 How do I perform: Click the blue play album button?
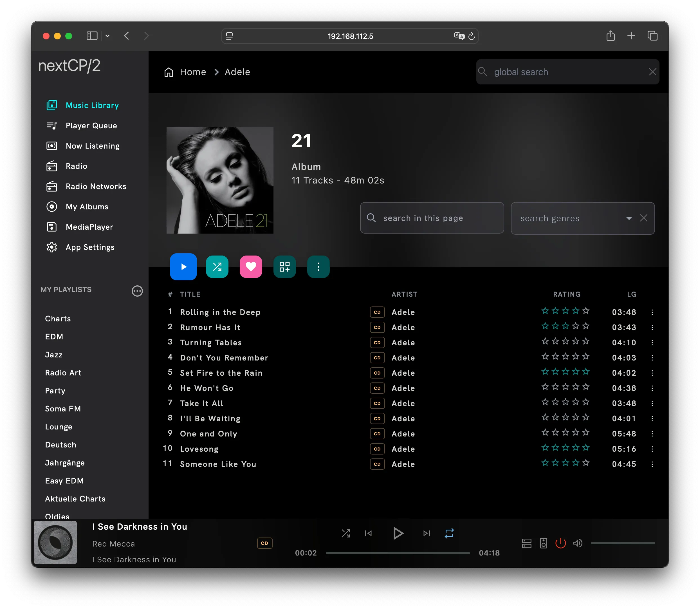click(x=183, y=267)
